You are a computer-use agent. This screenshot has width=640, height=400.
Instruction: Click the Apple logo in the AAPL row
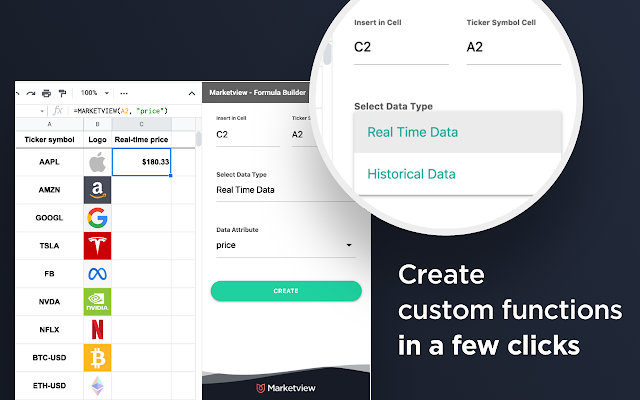coord(97,161)
